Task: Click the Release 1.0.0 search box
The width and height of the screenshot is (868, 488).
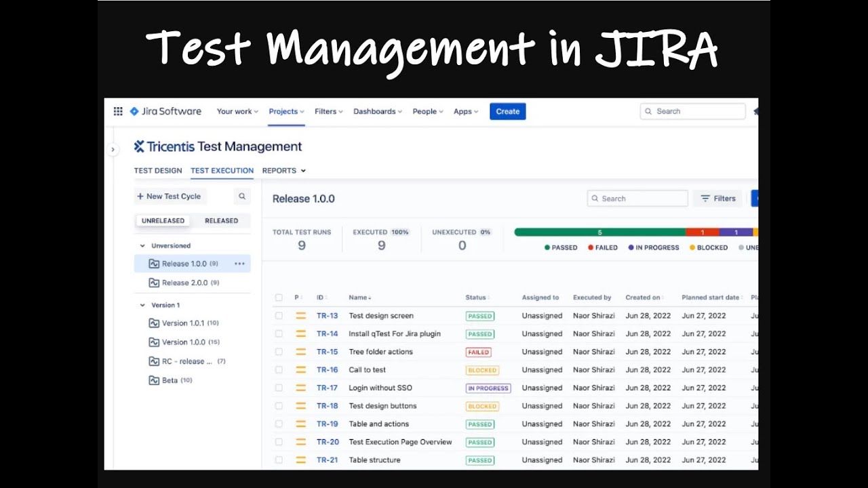Action: point(637,199)
